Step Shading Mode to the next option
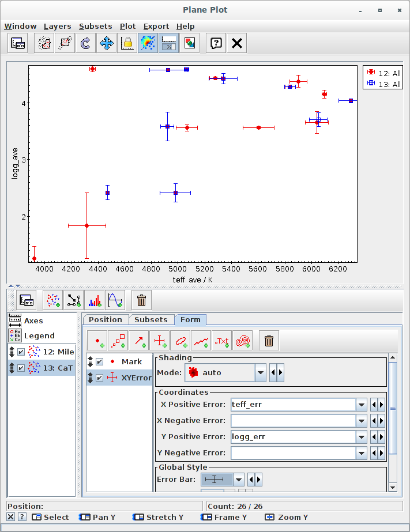 tap(280, 372)
